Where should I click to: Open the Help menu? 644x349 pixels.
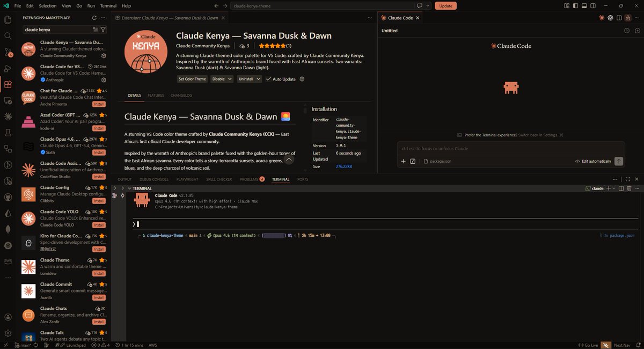(x=126, y=6)
